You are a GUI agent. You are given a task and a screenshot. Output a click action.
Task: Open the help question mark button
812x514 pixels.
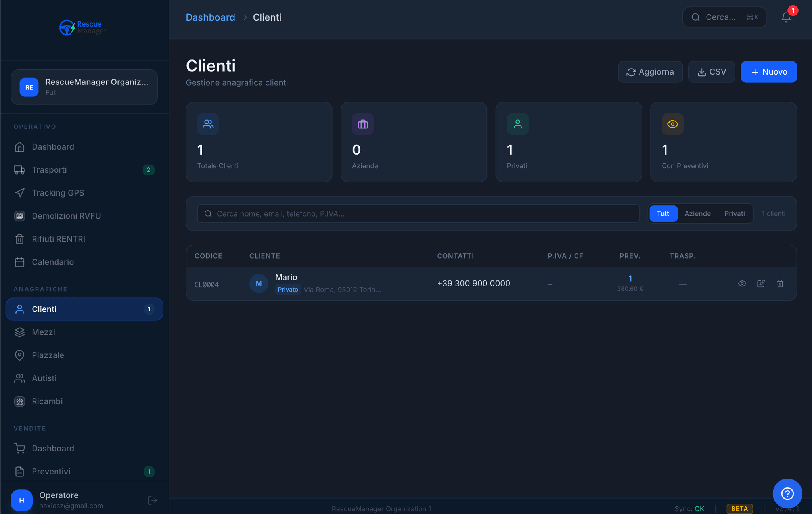[x=787, y=493]
